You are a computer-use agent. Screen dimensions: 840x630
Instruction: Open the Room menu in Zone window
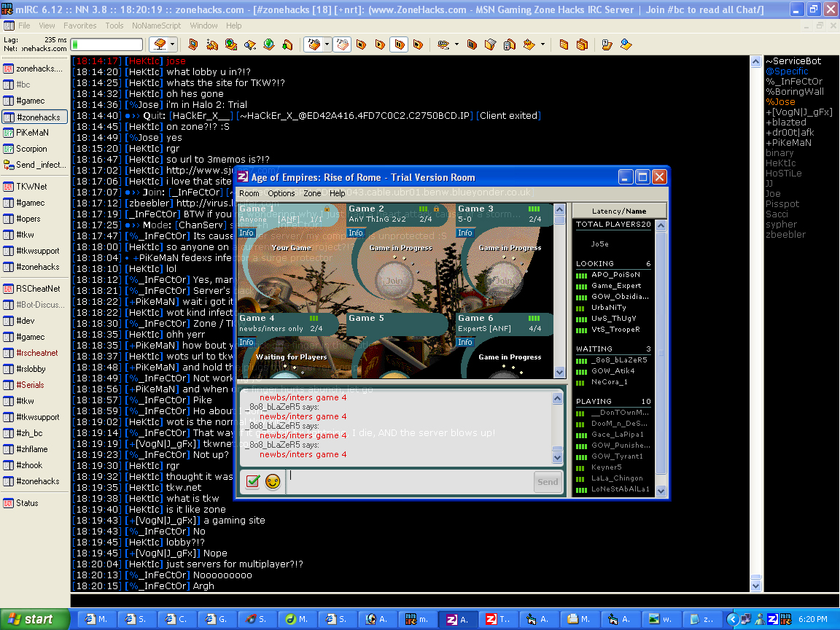coord(249,193)
